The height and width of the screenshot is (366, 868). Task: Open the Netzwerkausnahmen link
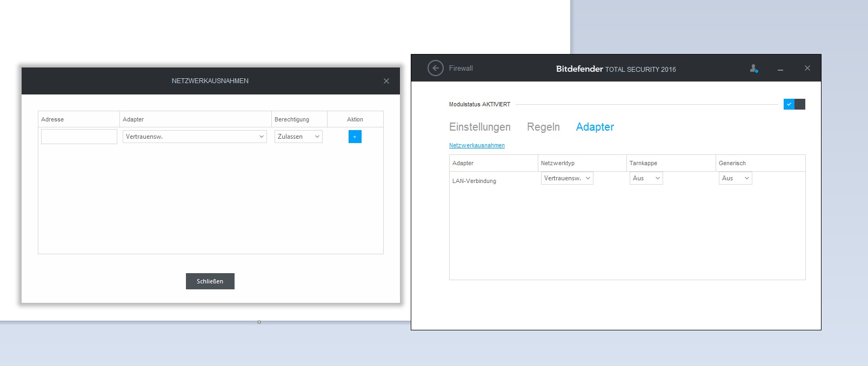pyautogui.click(x=477, y=145)
